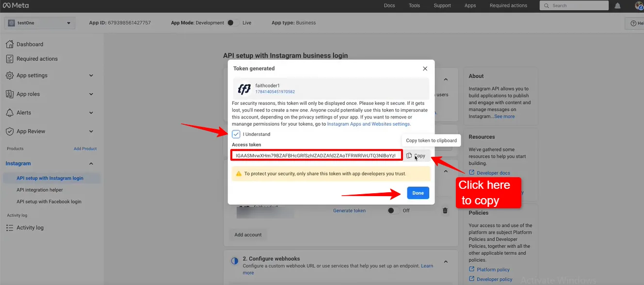Click the testOne app icon
This screenshot has width=644, height=285.
[x=11, y=23]
